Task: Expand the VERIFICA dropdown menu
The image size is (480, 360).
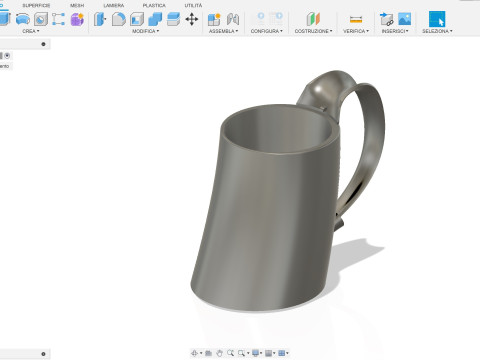Action: (356, 31)
